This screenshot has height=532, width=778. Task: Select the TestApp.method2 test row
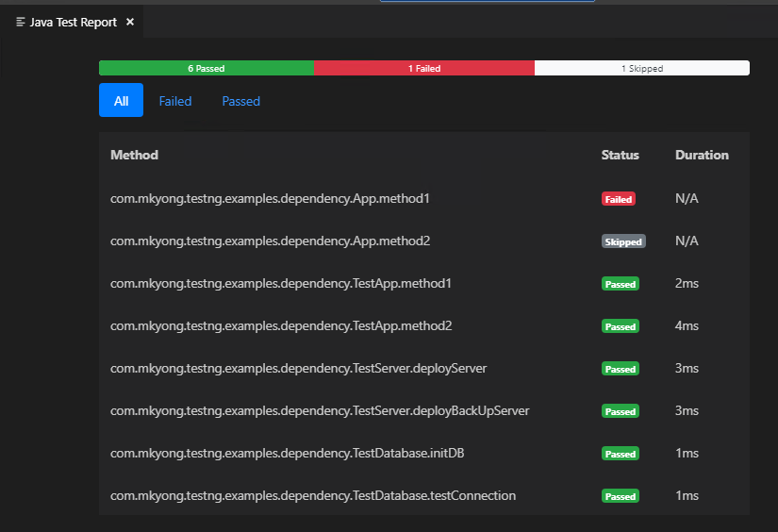click(x=424, y=326)
